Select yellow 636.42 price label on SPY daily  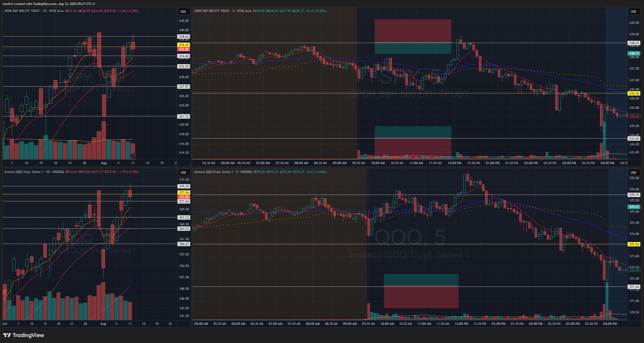(x=184, y=45)
